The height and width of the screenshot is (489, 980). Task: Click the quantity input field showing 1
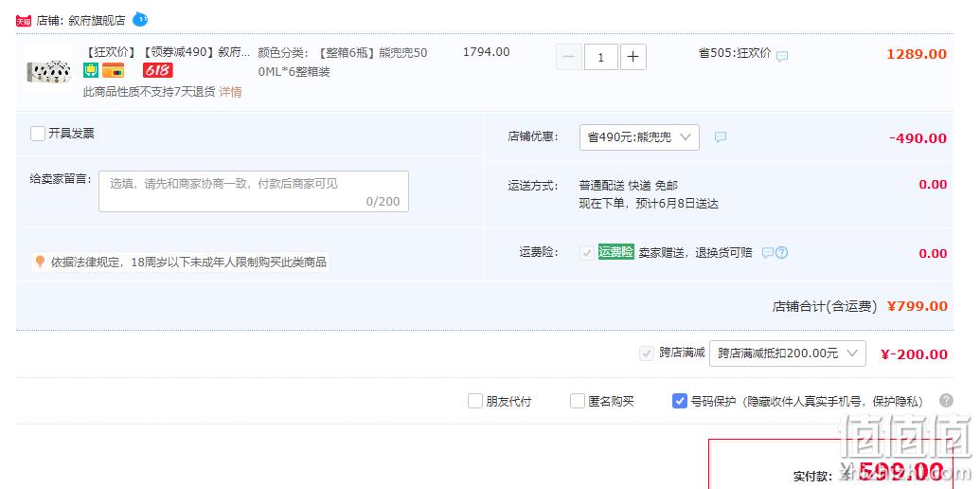click(x=601, y=57)
